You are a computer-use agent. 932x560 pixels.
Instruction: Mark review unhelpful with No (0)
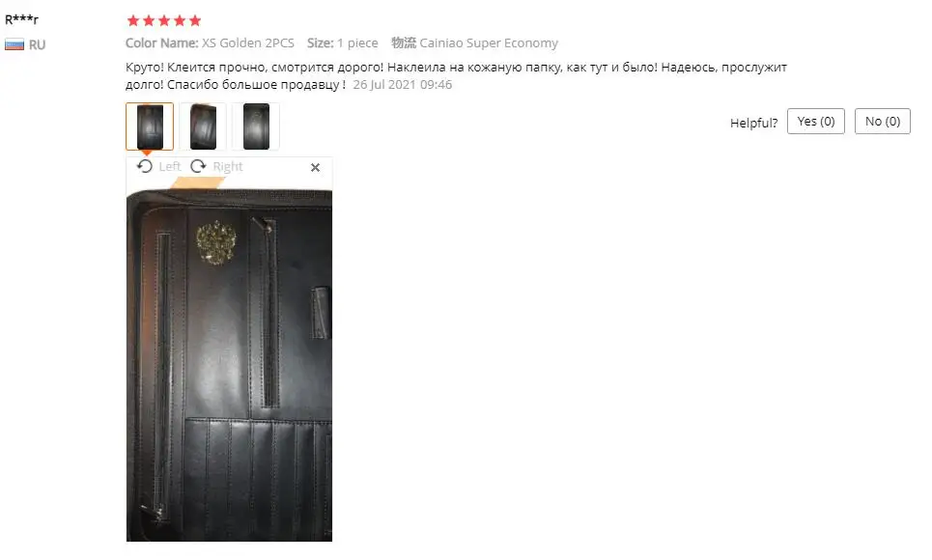[x=882, y=122]
